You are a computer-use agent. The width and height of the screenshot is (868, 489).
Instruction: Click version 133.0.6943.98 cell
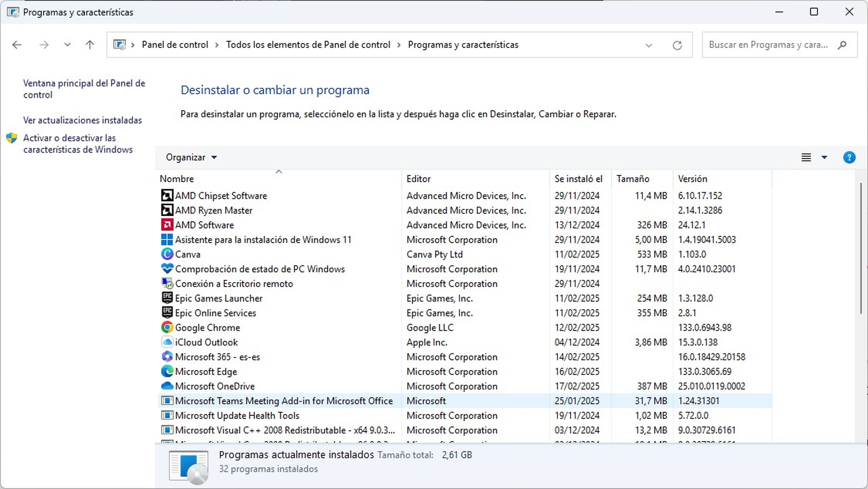point(705,327)
